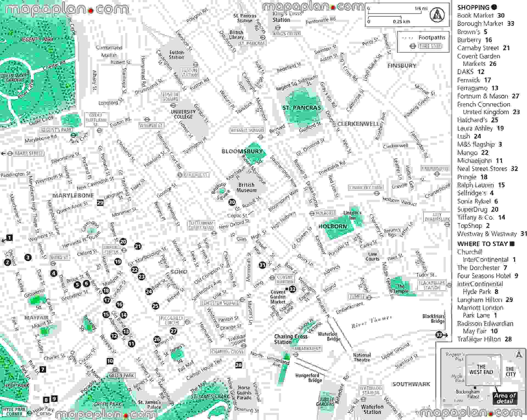
Task: Select the Law Courts label
Action: [372, 256]
